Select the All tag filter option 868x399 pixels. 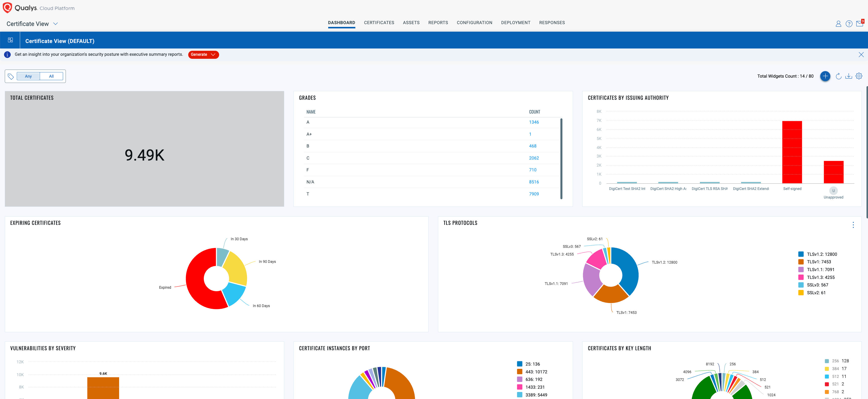pyautogui.click(x=51, y=76)
